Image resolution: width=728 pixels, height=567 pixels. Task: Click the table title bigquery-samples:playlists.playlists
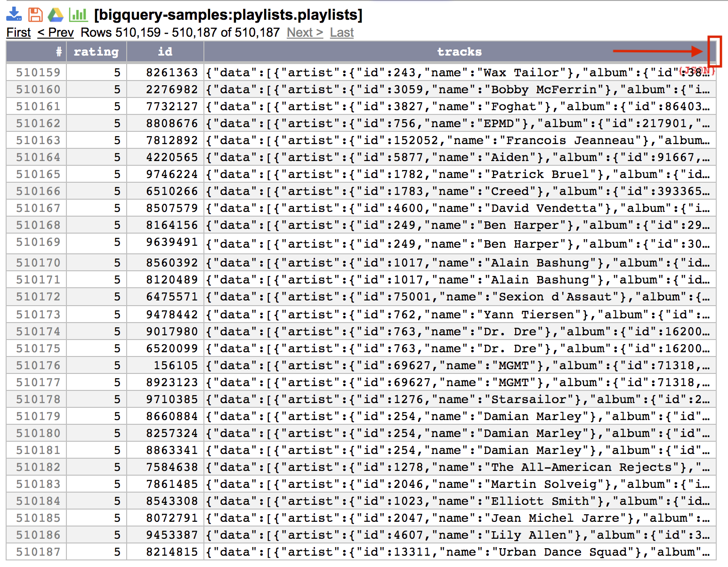pos(228,15)
